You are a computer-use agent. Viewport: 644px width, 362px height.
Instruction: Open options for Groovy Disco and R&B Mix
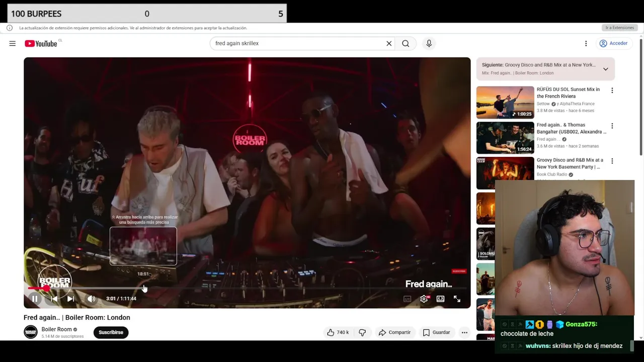pos(612,161)
